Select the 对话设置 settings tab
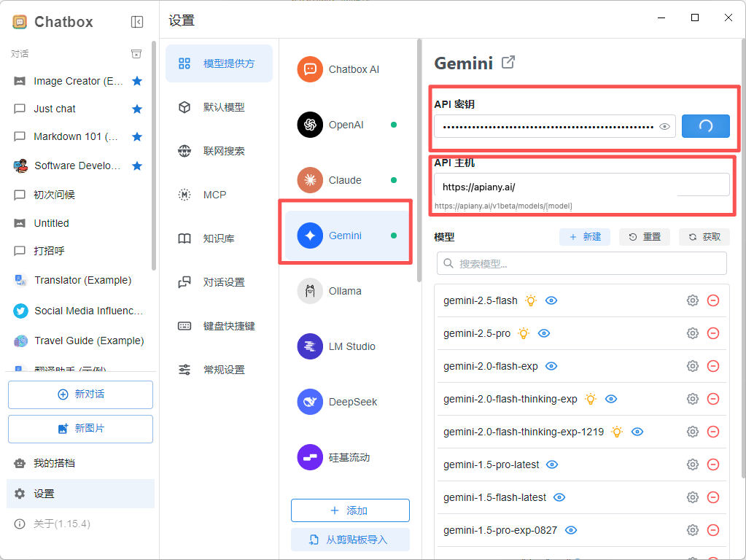The height and width of the screenshot is (560, 746). tap(219, 282)
